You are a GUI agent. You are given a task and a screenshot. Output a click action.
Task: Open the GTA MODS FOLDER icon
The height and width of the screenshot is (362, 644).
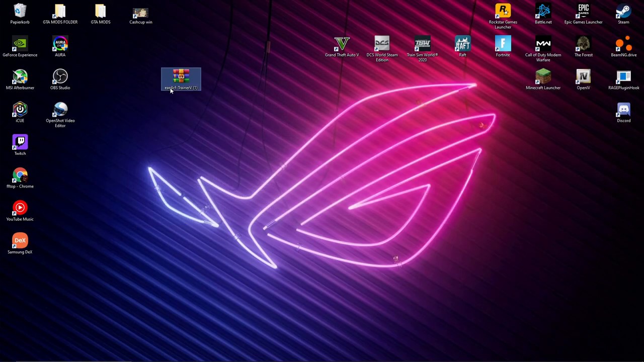60,14
